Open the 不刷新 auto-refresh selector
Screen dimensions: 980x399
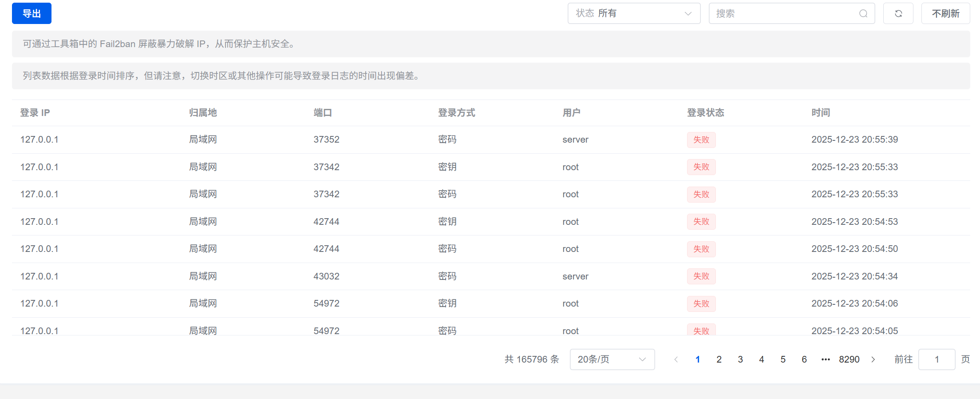[945, 13]
